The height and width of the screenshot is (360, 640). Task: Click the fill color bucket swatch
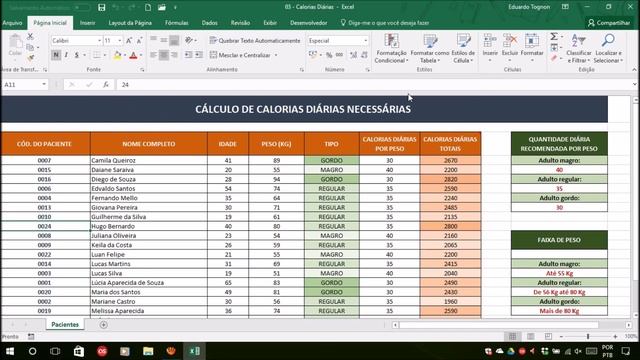pyautogui.click(x=118, y=55)
